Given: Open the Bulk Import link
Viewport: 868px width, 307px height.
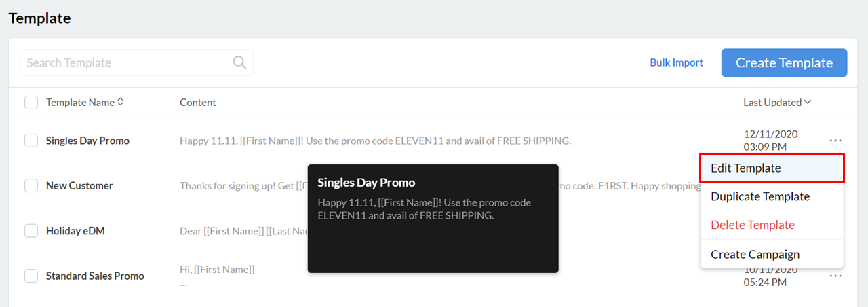Looking at the screenshot, I should coord(676,62).
